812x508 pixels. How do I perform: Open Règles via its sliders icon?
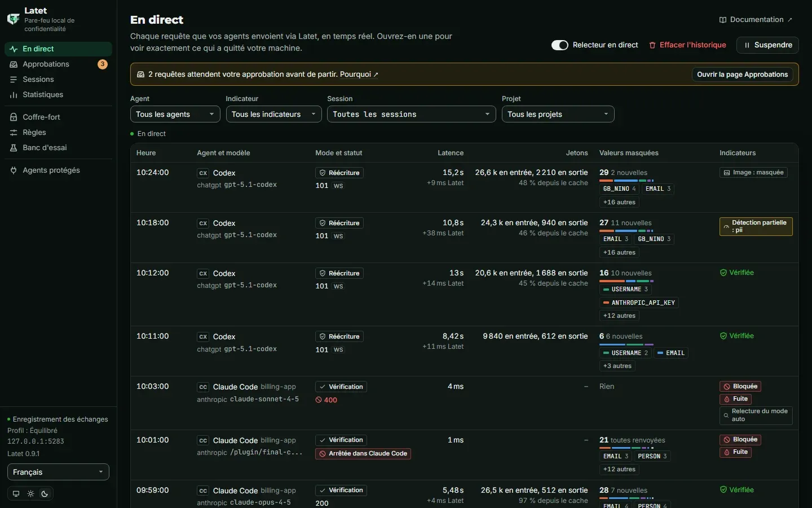click(x=14, y=133)
